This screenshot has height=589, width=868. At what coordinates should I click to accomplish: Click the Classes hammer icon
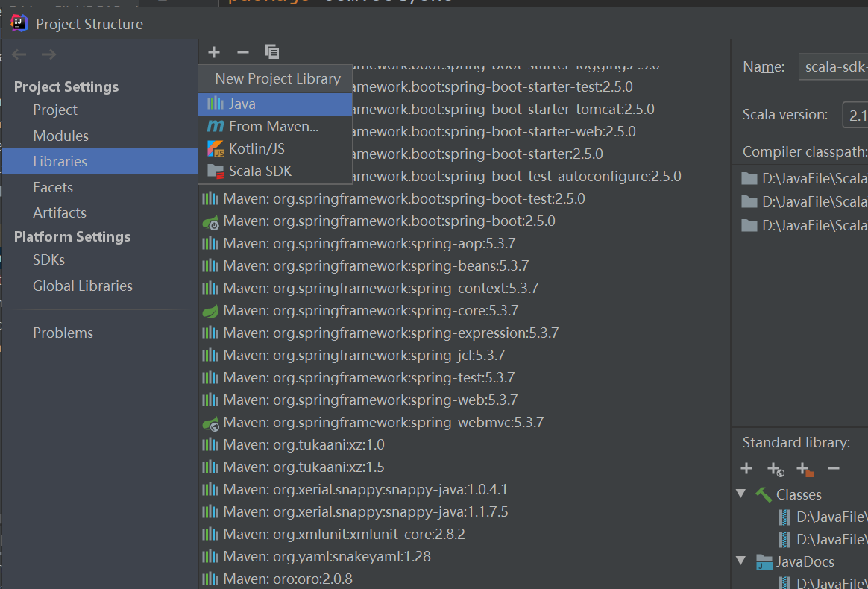[x=764, y=494]
